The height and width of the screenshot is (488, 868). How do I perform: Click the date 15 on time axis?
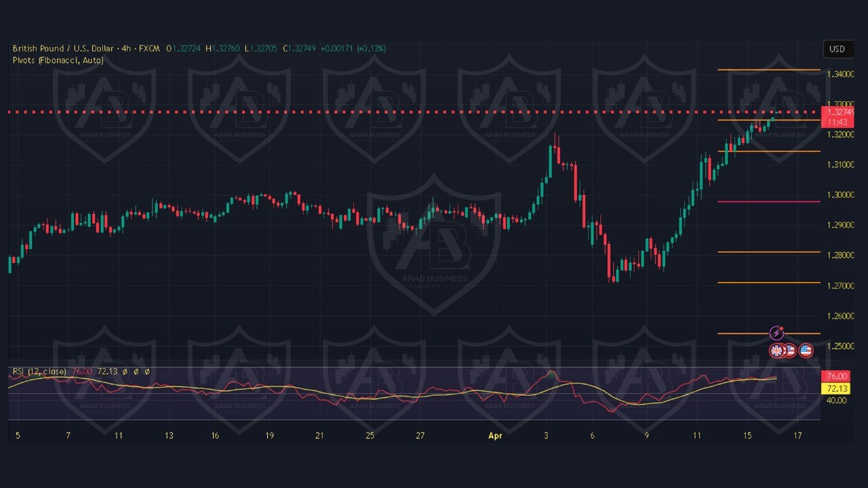pyautogui.click(x=747, y=436)
